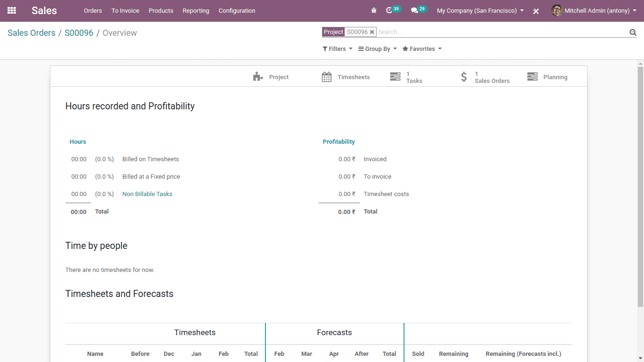Click the Project puzzle stat button
The image size is (644, 362).
[x=271, y=77]
